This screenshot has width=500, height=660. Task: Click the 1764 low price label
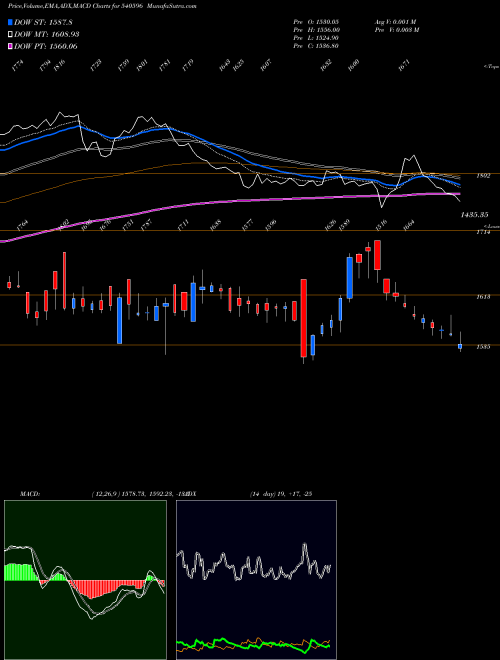[21, 225]
